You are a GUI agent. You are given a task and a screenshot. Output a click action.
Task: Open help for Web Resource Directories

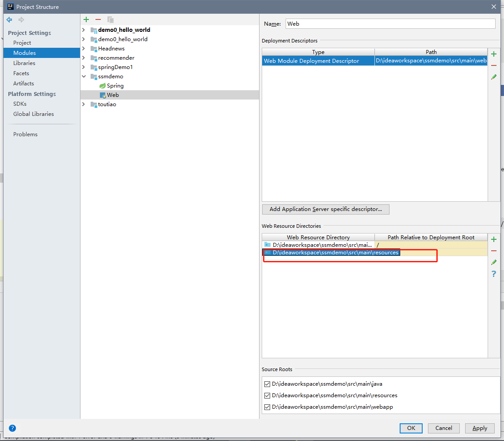(493, 274)
